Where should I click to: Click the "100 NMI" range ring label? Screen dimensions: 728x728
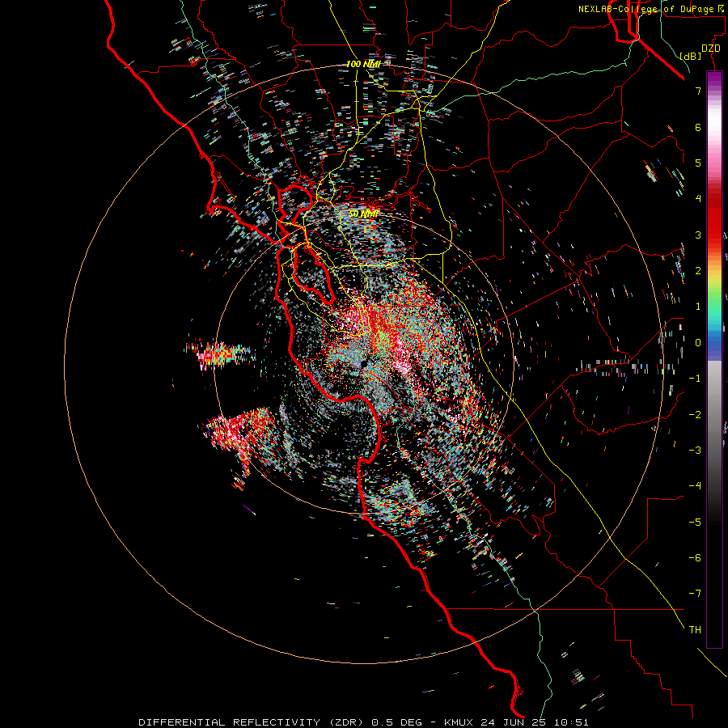click(x=363, y=64)
